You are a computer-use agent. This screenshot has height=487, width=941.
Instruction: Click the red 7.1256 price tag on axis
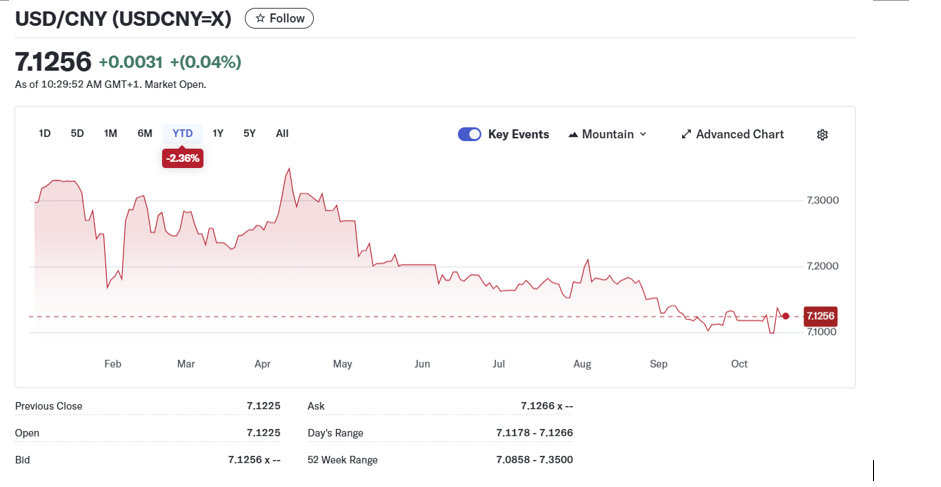click(819, 316)
